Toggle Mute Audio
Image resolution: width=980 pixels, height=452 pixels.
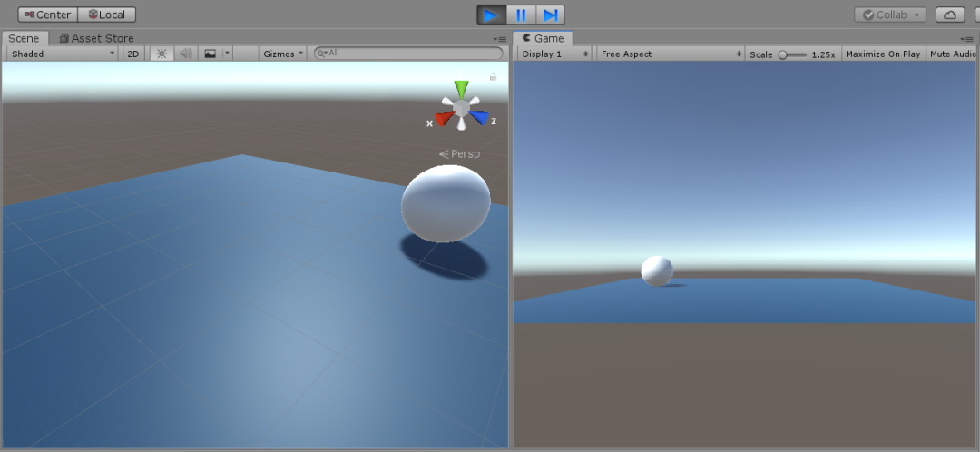click(x=953, y=54)
